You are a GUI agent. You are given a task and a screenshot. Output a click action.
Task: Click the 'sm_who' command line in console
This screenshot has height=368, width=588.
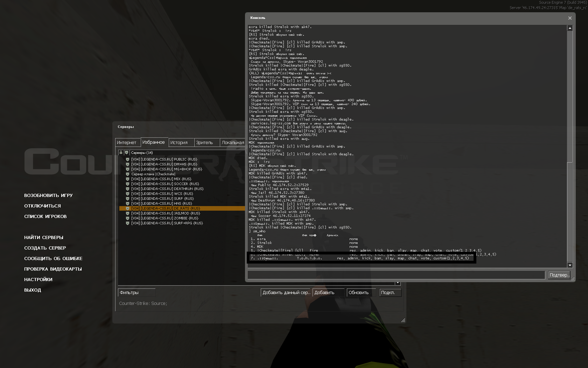[x=257, y=231]
